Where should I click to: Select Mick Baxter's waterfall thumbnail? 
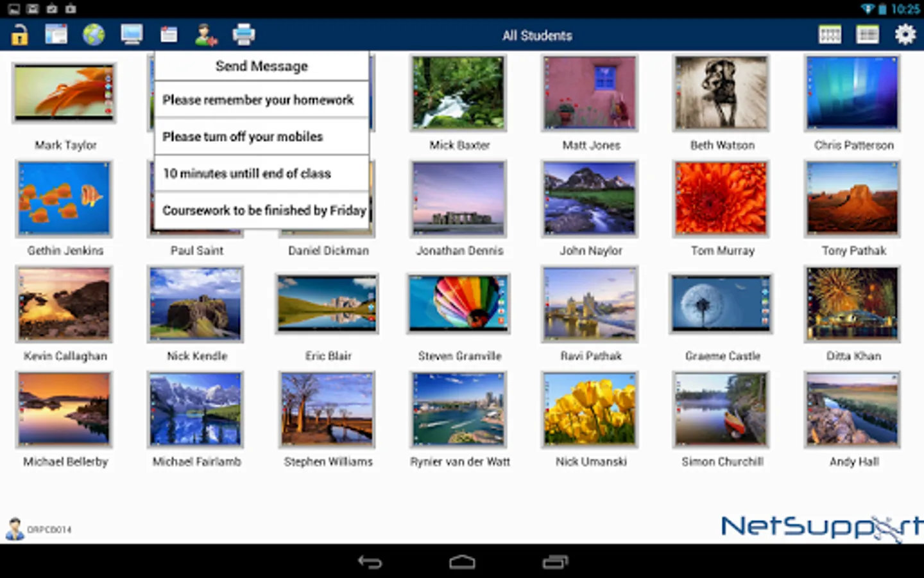point(459,93)
